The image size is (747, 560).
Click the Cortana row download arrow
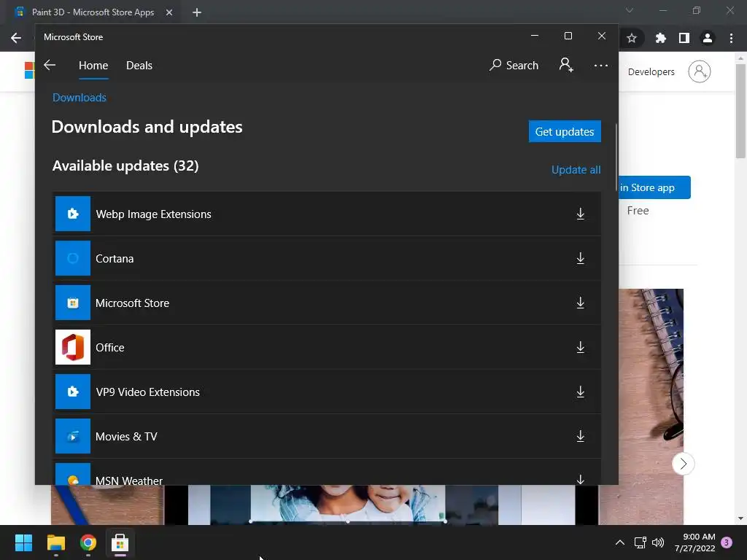(580, 258)
